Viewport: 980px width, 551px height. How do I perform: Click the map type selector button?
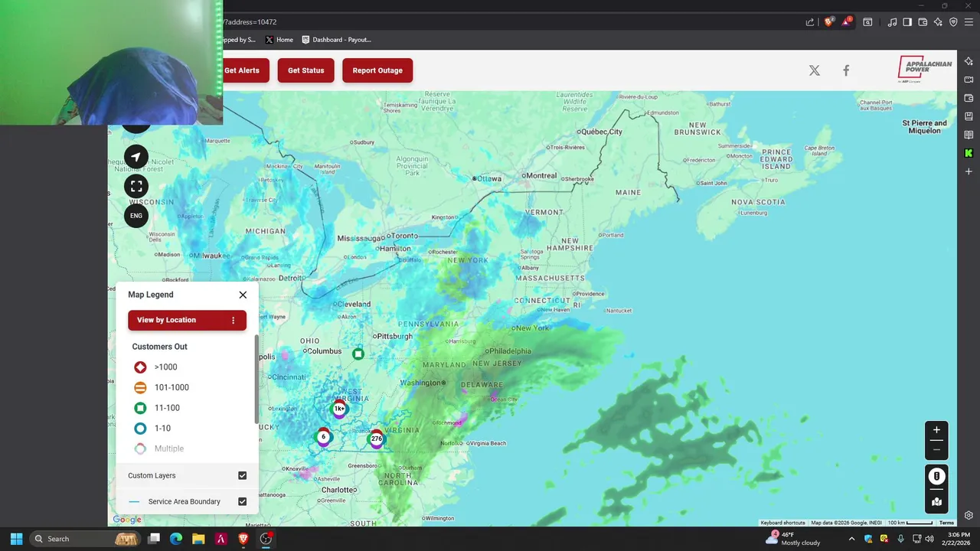(x=936, y=502)
